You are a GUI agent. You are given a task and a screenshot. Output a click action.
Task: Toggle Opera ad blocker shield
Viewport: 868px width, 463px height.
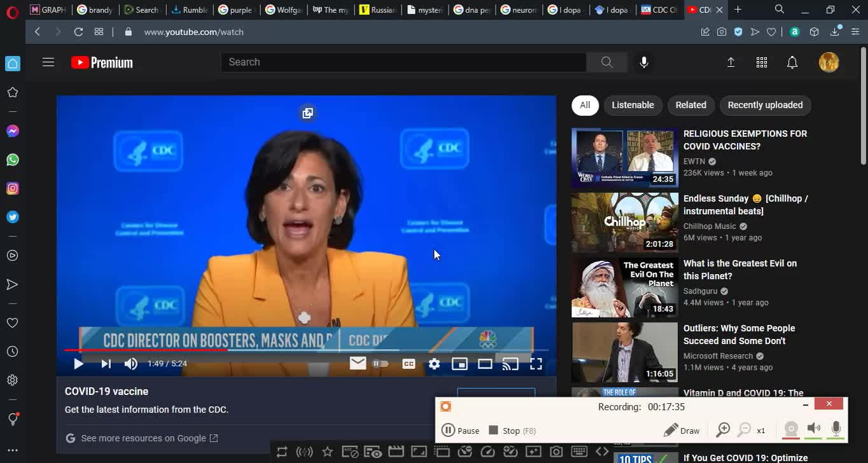738,32
